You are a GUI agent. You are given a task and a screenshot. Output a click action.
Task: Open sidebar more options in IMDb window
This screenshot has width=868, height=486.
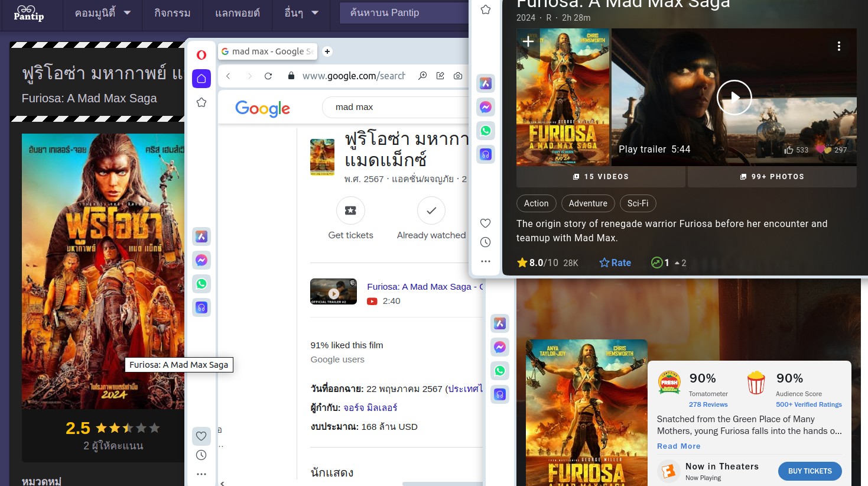486,261
